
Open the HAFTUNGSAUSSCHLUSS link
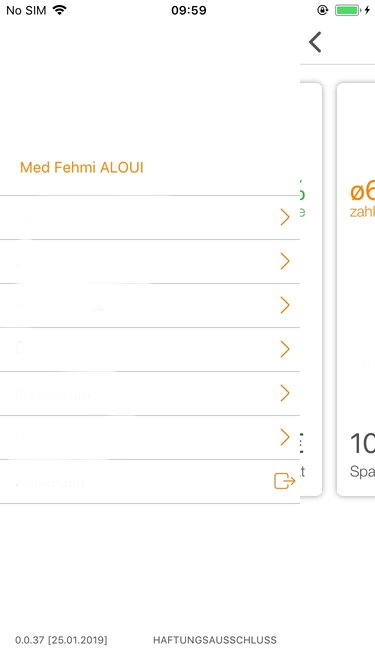215,640
